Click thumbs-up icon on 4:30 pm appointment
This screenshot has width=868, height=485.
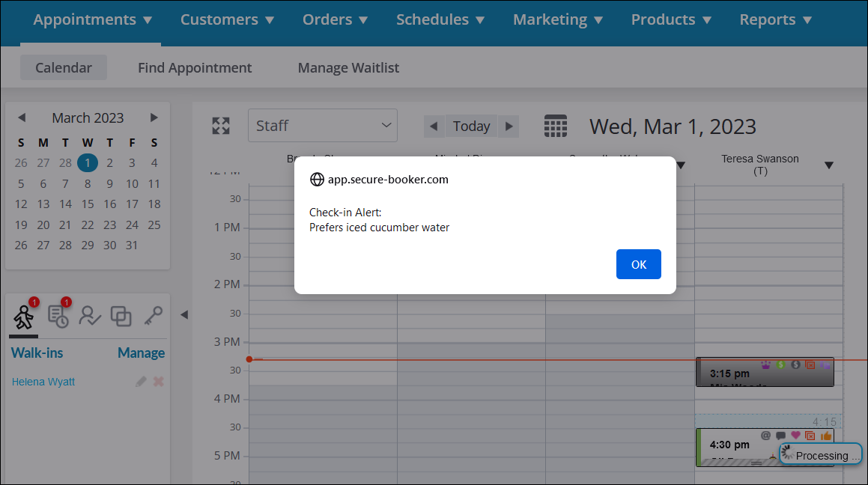(x=826, y=436)
